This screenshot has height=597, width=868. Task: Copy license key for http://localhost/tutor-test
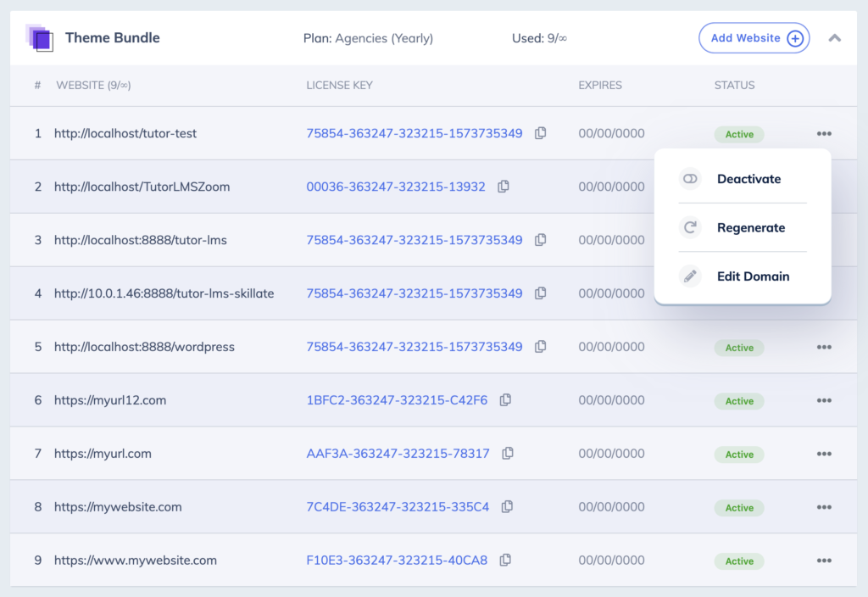[x=540, y=133]
